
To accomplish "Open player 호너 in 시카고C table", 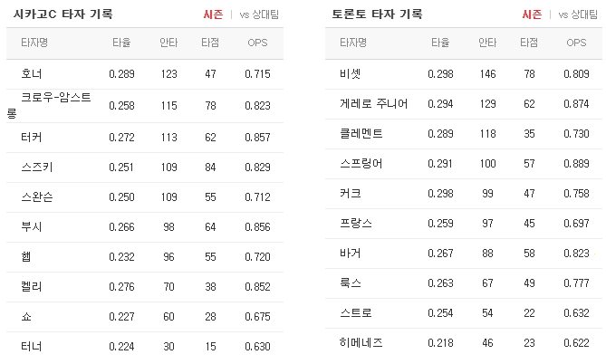I will pos(32,74).
